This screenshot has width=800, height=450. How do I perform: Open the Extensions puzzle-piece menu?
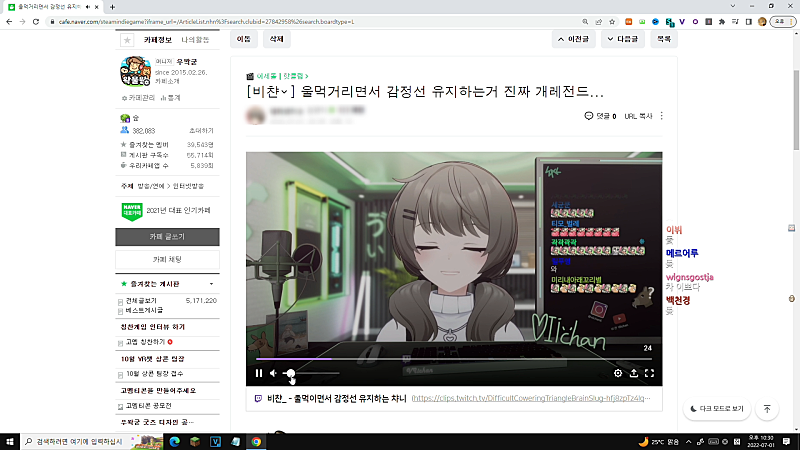pyautogui.click(x=722, y=21)
